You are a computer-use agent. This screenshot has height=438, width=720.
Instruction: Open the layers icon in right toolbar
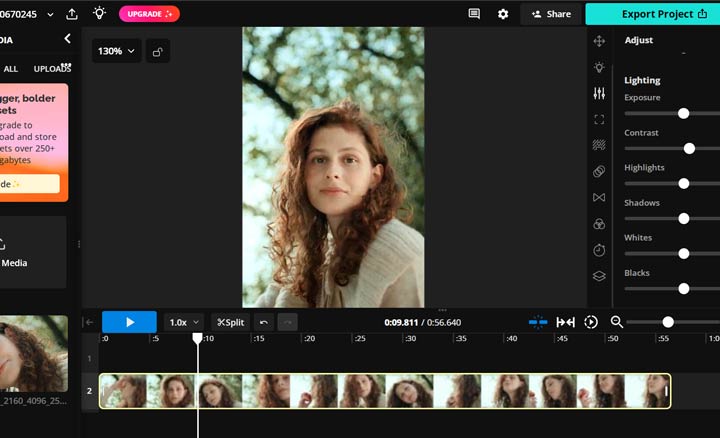(x=599, y=276)
